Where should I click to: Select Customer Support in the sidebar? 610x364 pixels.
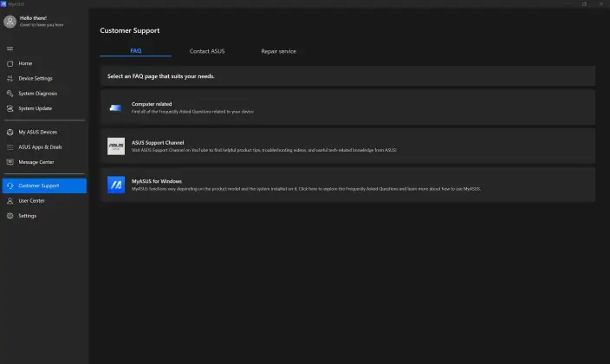(44, 185)
